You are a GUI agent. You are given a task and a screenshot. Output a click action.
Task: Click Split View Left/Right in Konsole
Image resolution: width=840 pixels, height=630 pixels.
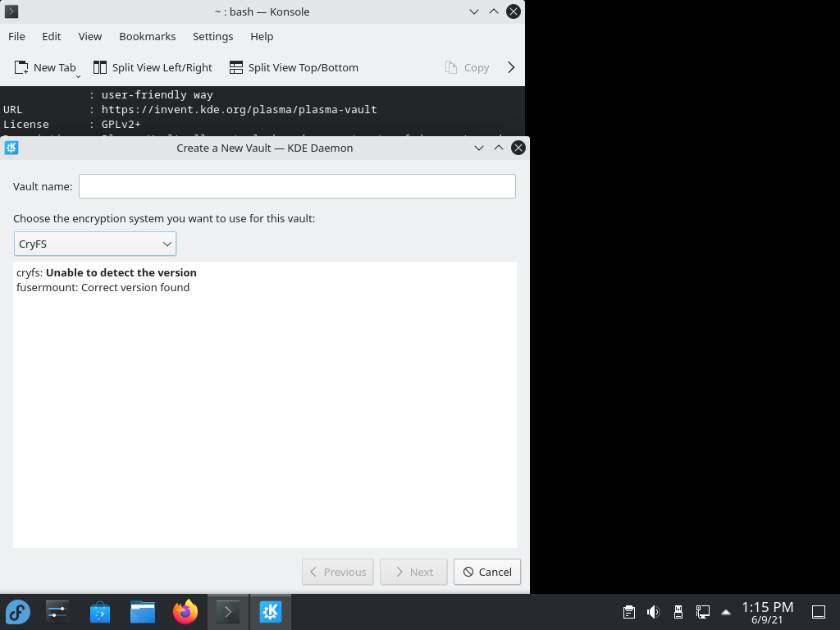[x=153, y=67]
